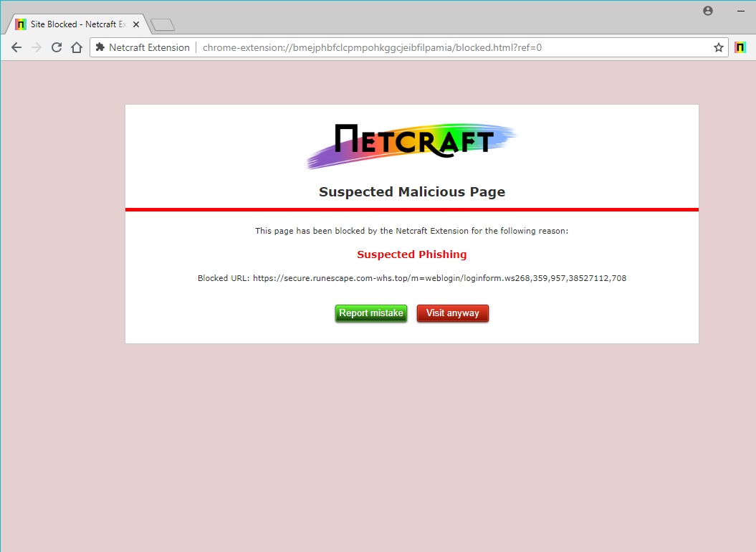
Task: Bookmark this page with the star icon
Action: click(719, 47)
